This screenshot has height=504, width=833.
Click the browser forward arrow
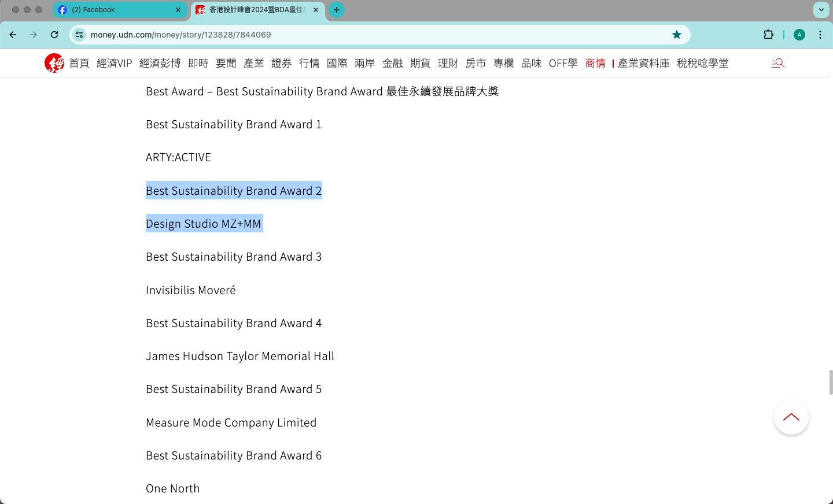pos(34,35)
